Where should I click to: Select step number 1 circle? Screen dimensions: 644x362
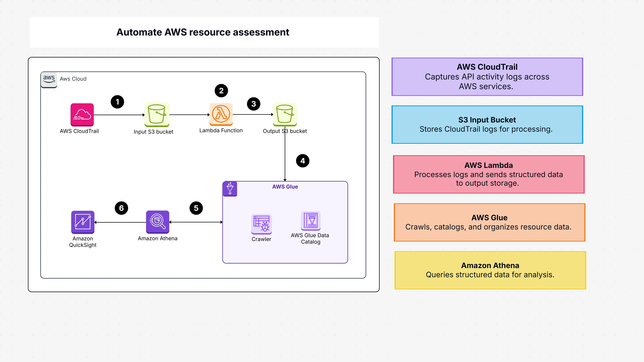click(x=117, y=102)
